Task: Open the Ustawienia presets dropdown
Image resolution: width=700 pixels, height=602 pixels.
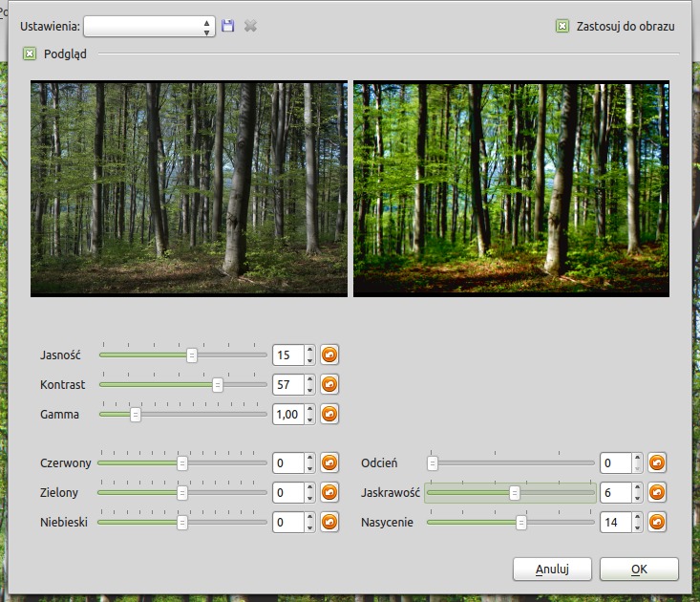Action: tap(149, 27)
